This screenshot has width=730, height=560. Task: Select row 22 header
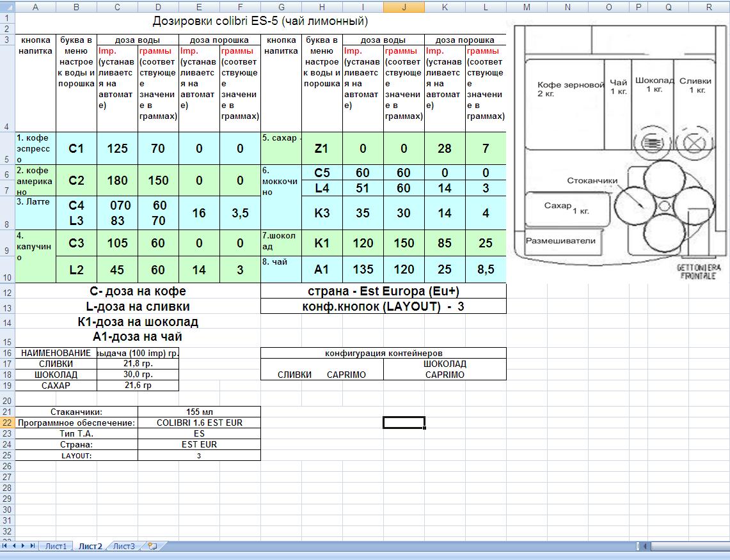[7, 423]
